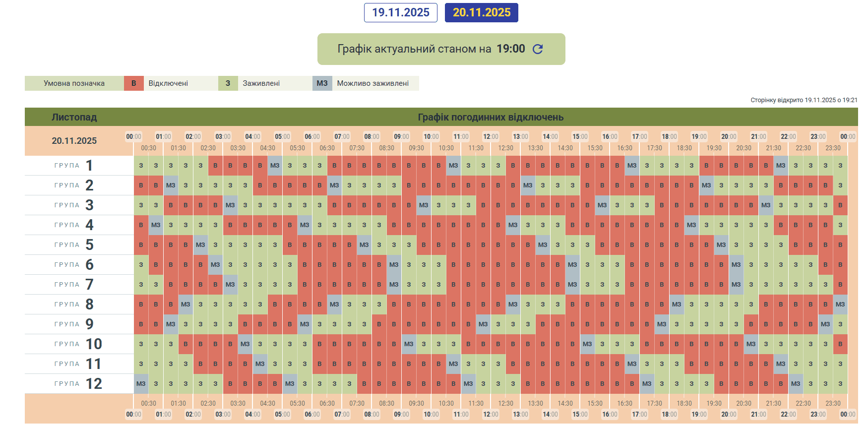Select the 20.11.2025 date tab
Image resolution: width=868 pixels, height=429 pixels.
[x=481, y=12]
